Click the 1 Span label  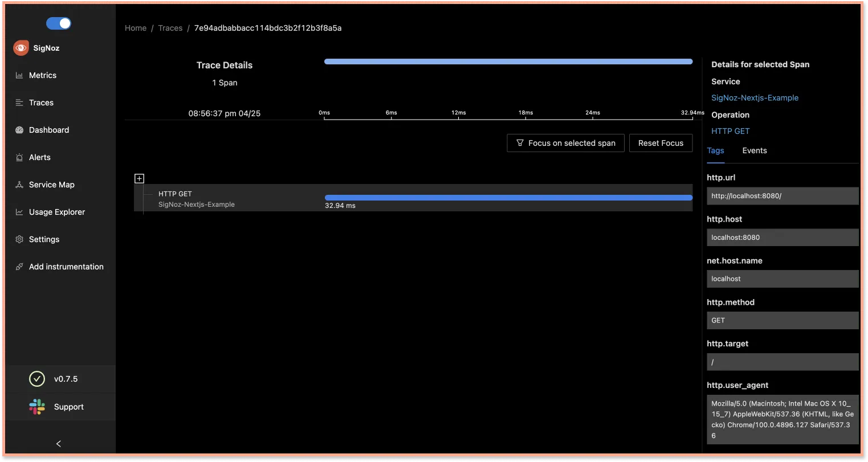(x=225, y=83)
